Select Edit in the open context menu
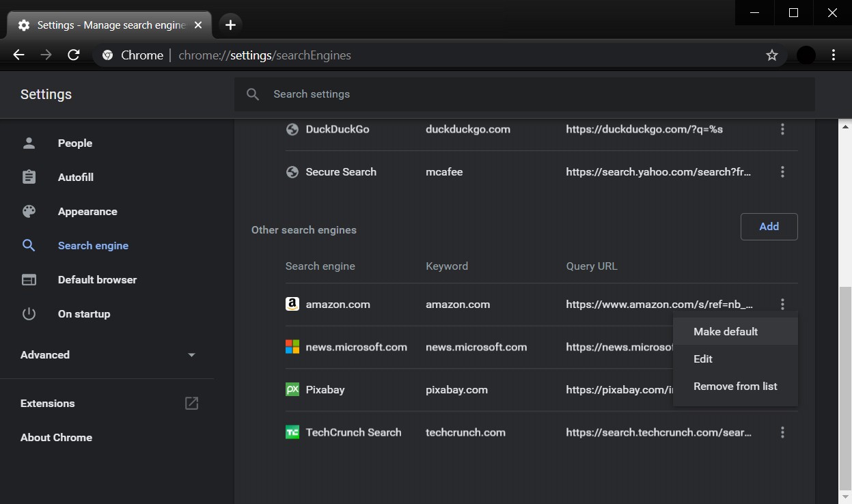This screenshot has height=504, width=852. tap(702, 359)
